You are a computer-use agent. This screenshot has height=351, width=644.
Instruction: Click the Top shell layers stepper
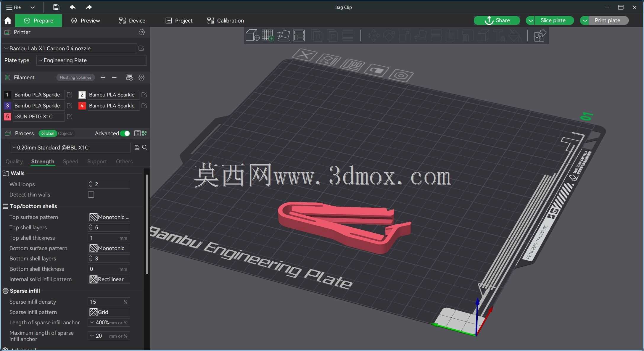point(109,228)
